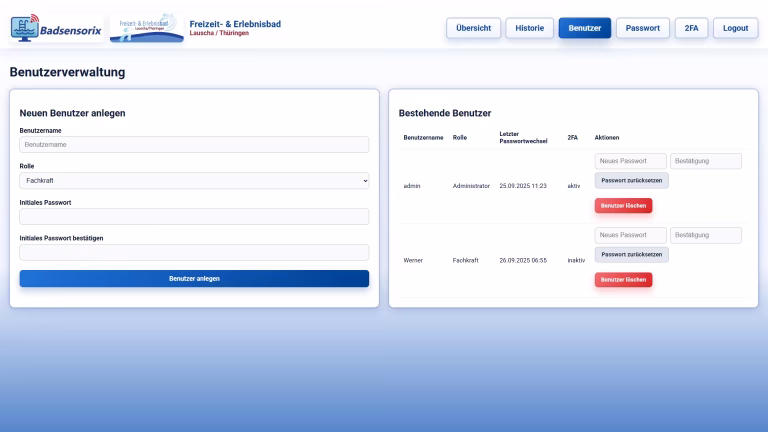Click the Initiales Passwort bestätigen field
This screenshot has height=432, width=768.
[194, 253]
